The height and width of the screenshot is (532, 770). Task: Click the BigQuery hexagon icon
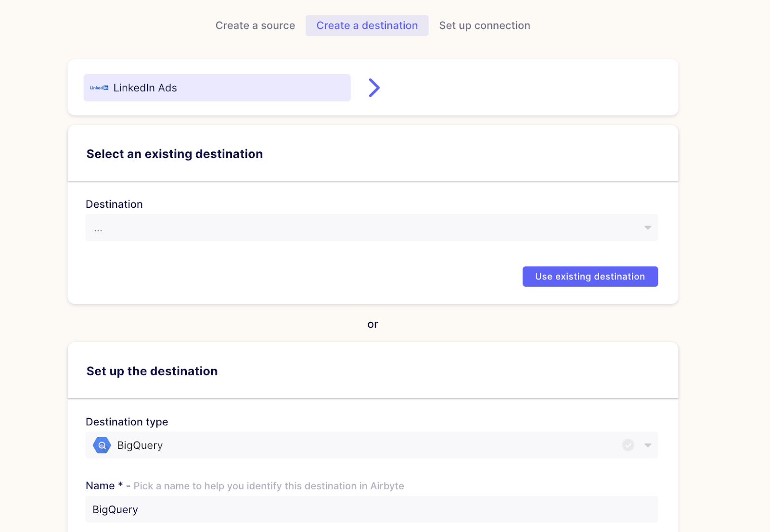click(x=102, y=445)
